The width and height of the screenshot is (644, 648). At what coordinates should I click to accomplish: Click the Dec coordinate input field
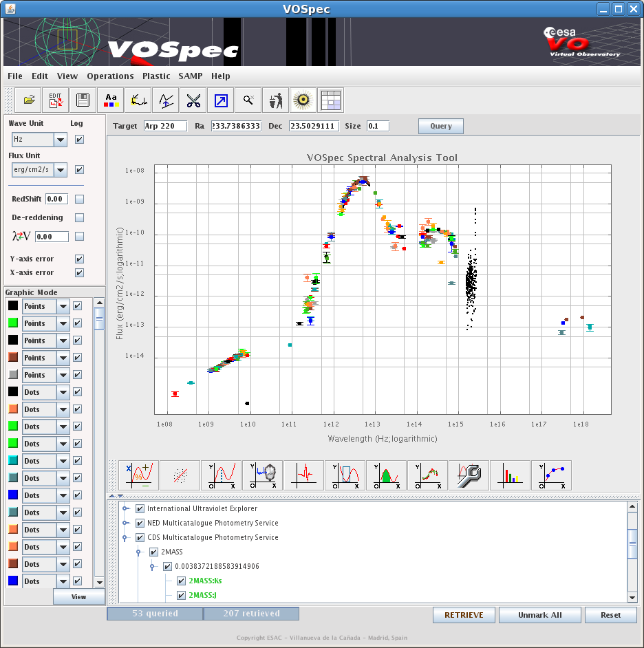[314, 126]
